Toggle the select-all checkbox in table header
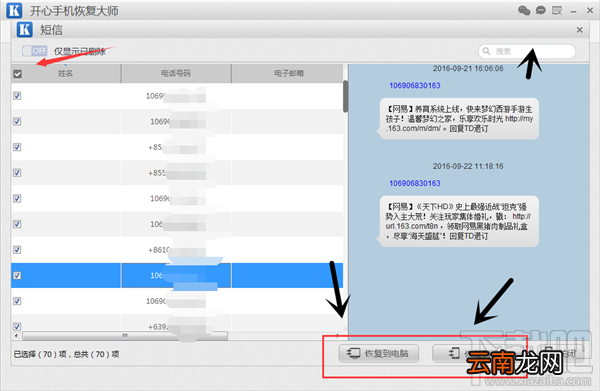Image resolution: width=600 pixels, height=391 pixels. pos(18,74)
